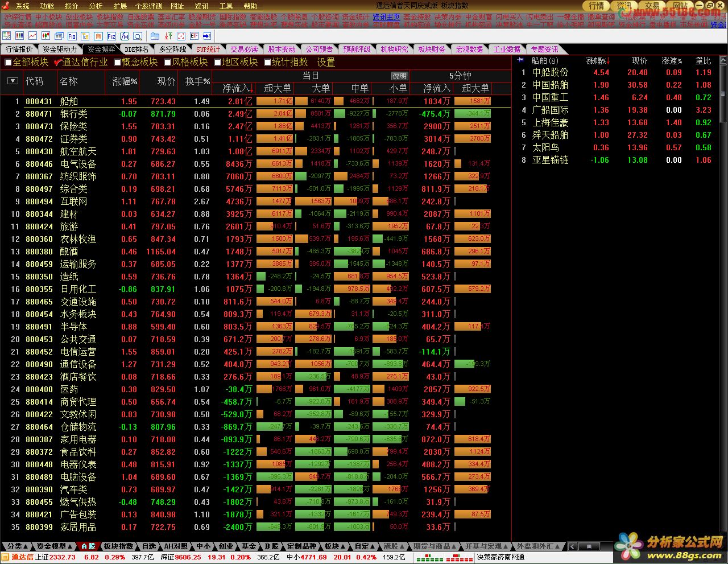Image resolution: width=728 pixels, height=564 pixels.
Task: Click the red dotted-square selection icon
Action: pyautogui.click(x=181, y=35)
